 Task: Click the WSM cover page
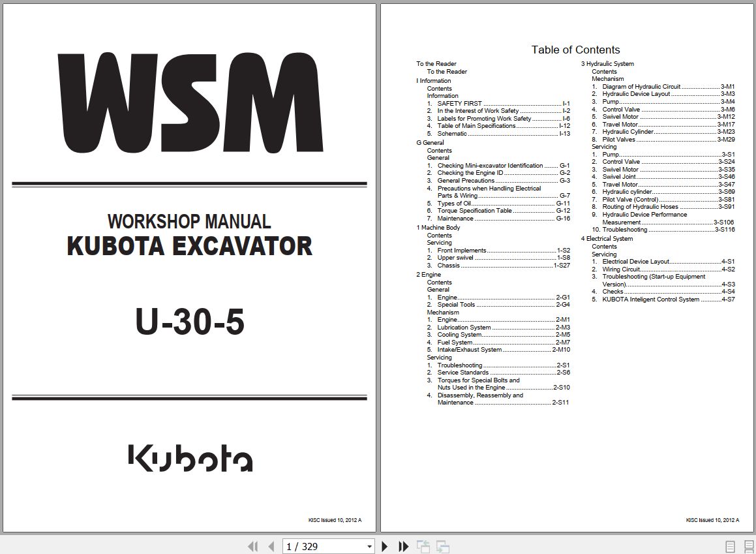click(x=189, y=261)
